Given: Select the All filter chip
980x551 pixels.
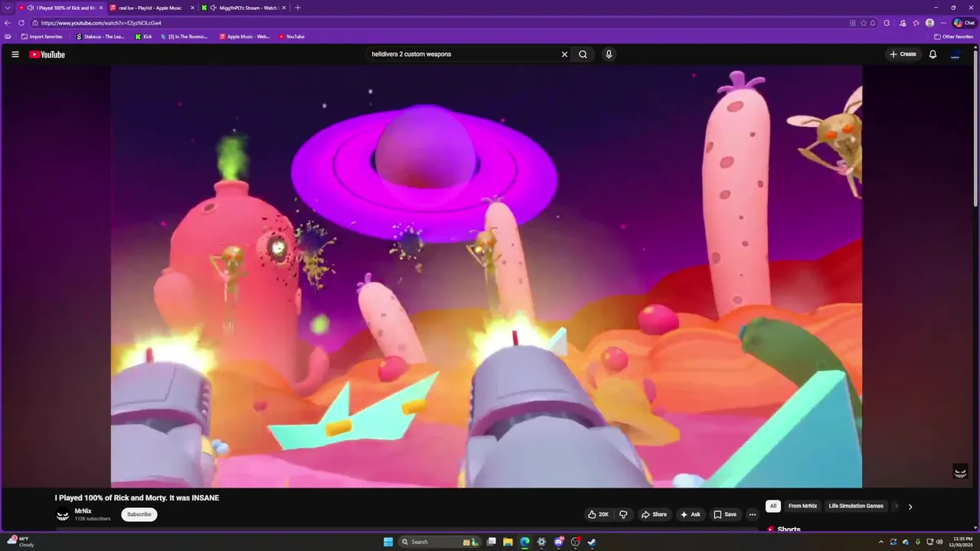Looking at the screenshot, I should click(773, 506).
